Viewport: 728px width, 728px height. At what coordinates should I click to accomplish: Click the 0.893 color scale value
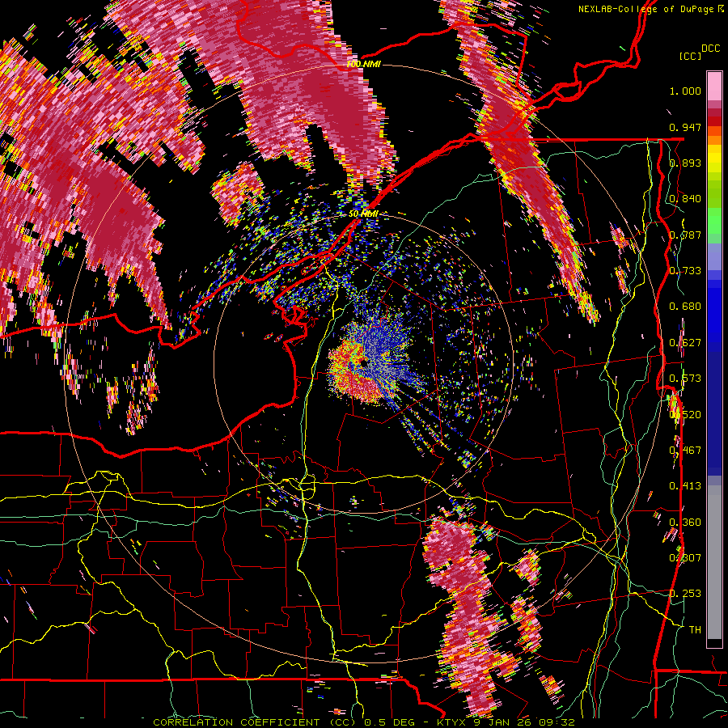tap(685, 163)
